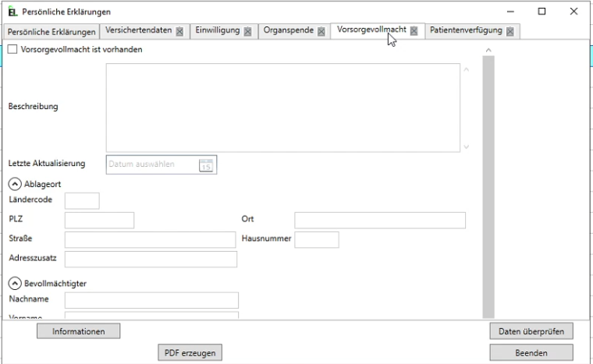Close the Vorsorgevollmacht tab
This screenshot has height=364, width=593.
tap(414, 31)
